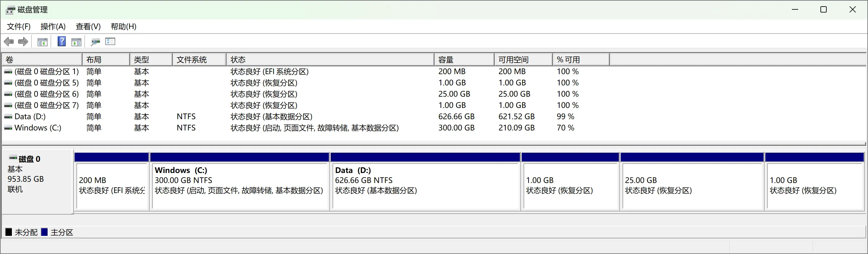Click the 主分区 legend label
The image size is (868, 254).
(x=62, y=232)
